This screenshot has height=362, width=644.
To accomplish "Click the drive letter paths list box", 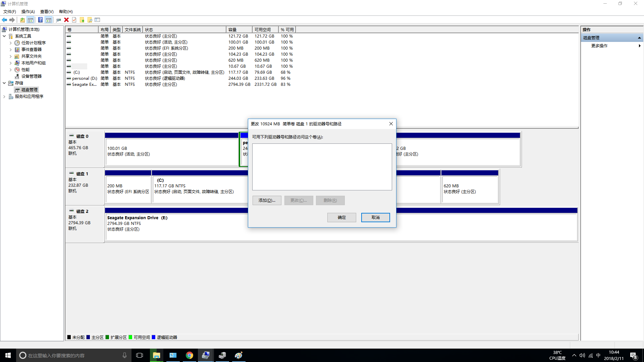I will coord(322,167).
